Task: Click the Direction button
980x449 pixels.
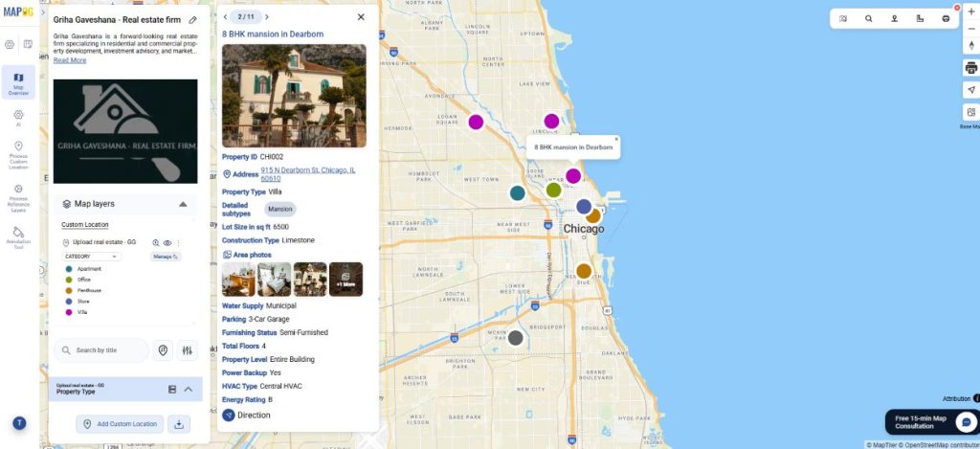Action: (246, 415)
